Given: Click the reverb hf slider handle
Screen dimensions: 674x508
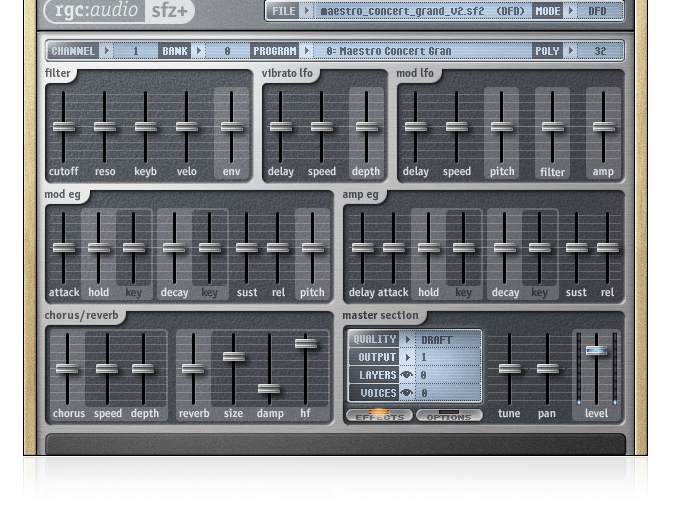Looking at the screenshot, I should click(306, 343).
